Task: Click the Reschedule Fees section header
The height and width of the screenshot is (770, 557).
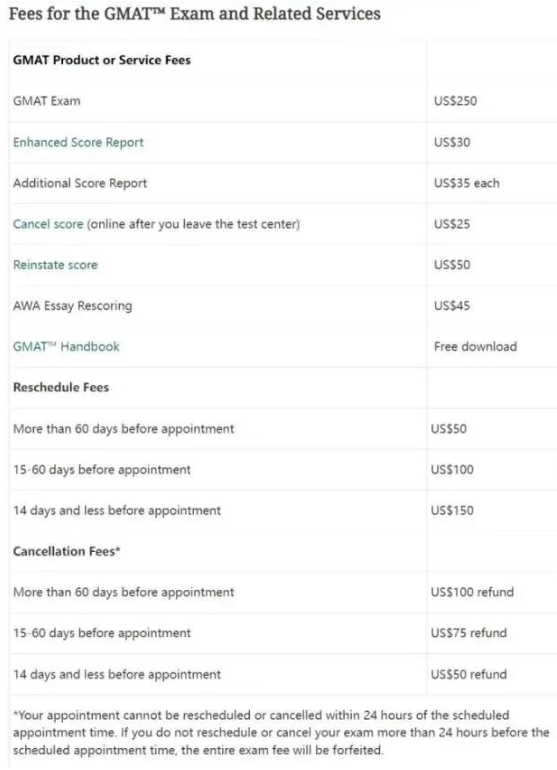Action: pos(61,387)
